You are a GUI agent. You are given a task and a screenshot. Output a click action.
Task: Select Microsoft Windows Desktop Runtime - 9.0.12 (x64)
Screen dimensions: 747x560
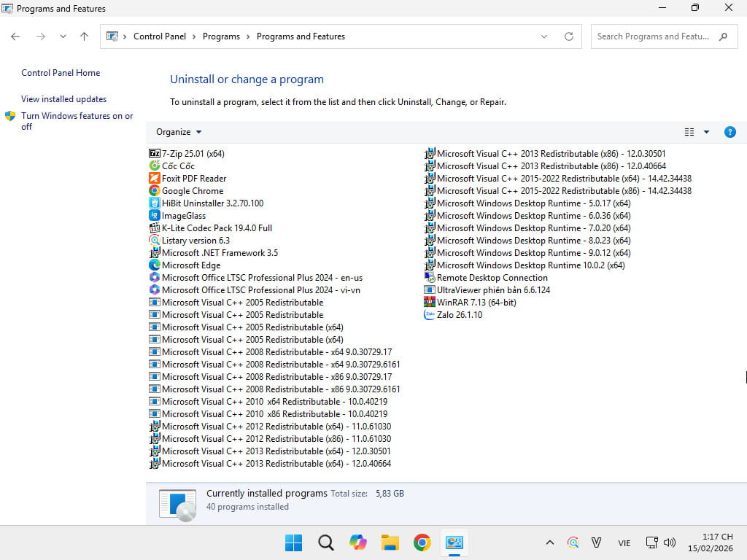(527, 252)
